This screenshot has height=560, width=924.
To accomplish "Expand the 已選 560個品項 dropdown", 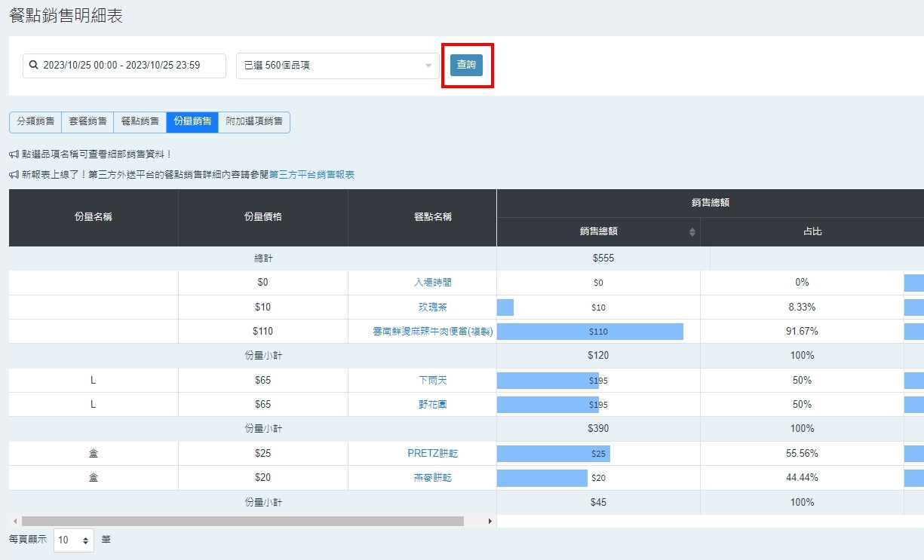I will (337, 66).
